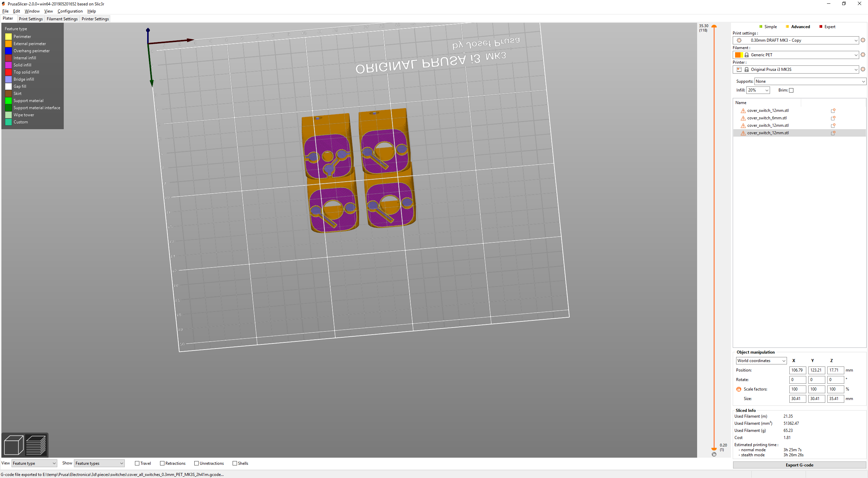Click upper layer slider handle at 35.30
The width and height of the screenshot is (868, 478).
714,26
